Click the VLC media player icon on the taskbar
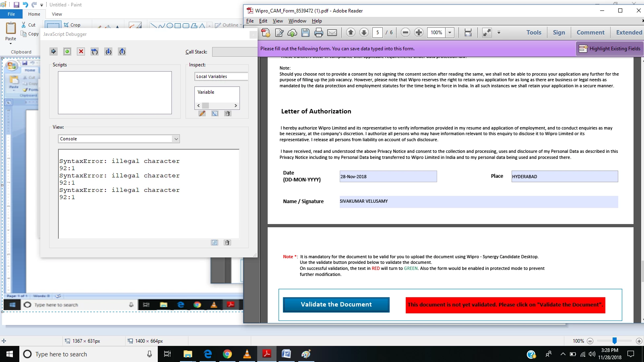The height and width of the screenshot is (362, 644). (247, 354)
